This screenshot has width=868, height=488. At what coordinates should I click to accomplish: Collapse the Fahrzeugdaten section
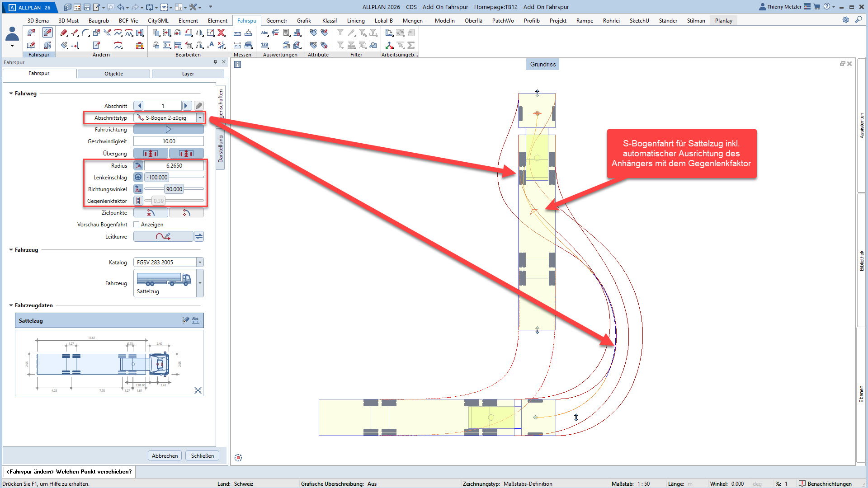(x=11, y=305)
